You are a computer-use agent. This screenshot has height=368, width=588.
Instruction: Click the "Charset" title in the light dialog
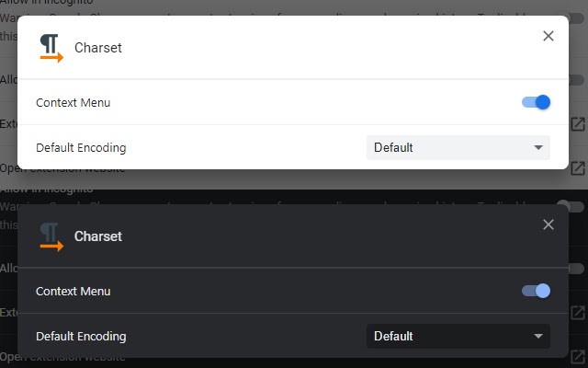coord(98,48)
